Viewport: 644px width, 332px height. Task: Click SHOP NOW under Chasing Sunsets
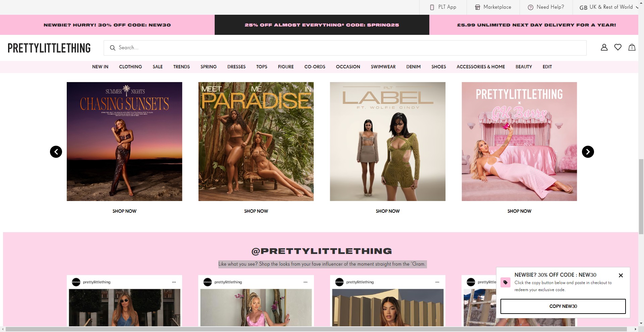click(124, 211)
